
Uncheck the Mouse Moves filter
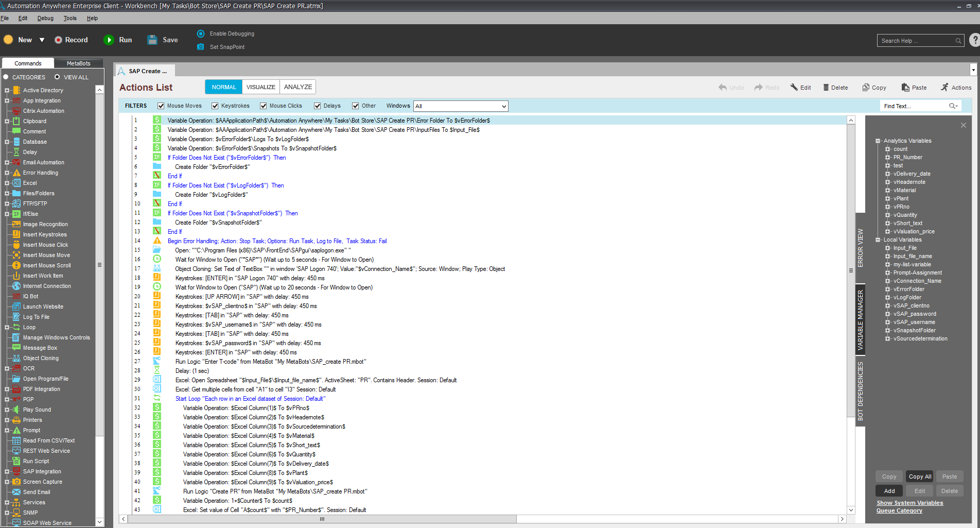click(161, 106)
